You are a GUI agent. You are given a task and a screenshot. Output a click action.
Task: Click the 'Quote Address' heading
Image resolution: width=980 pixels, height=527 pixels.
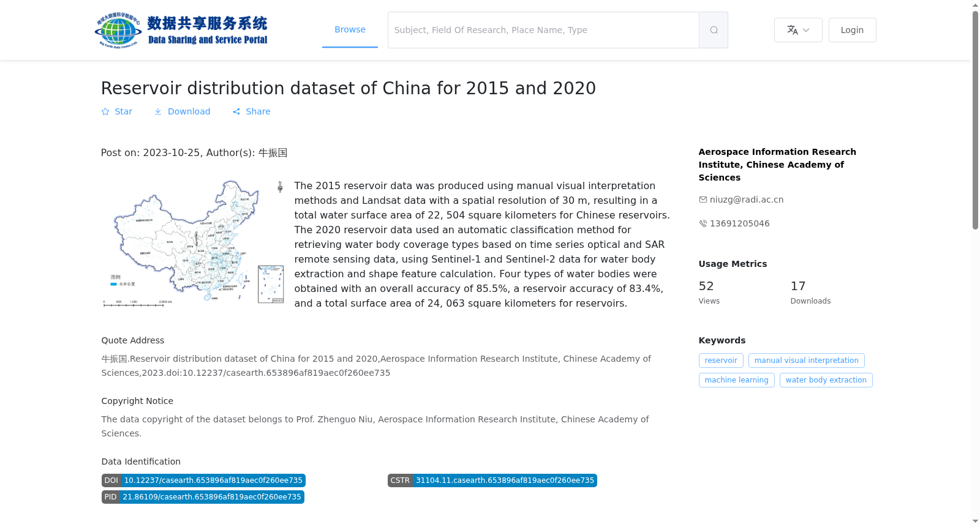[133, 340]
